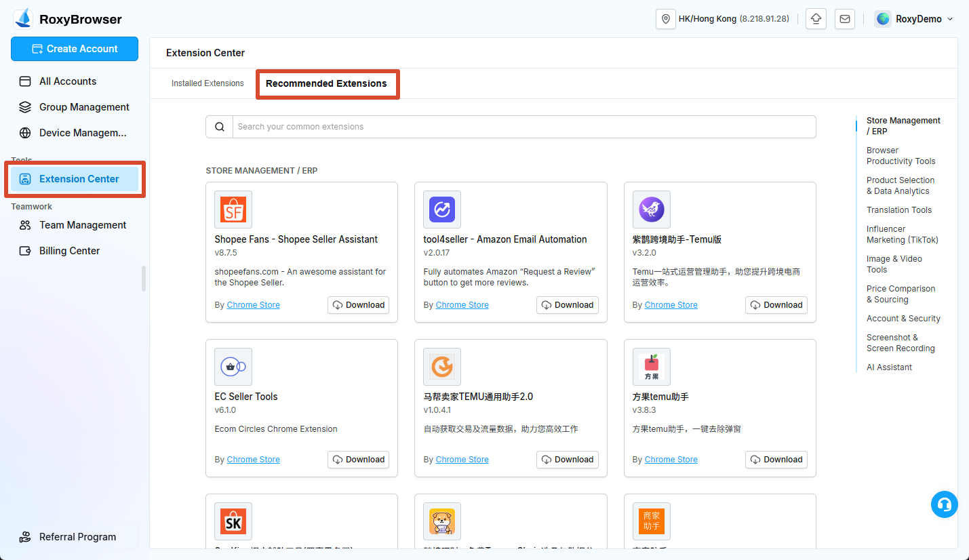Click the HK/Hong Kong IP text

[734, 19]
